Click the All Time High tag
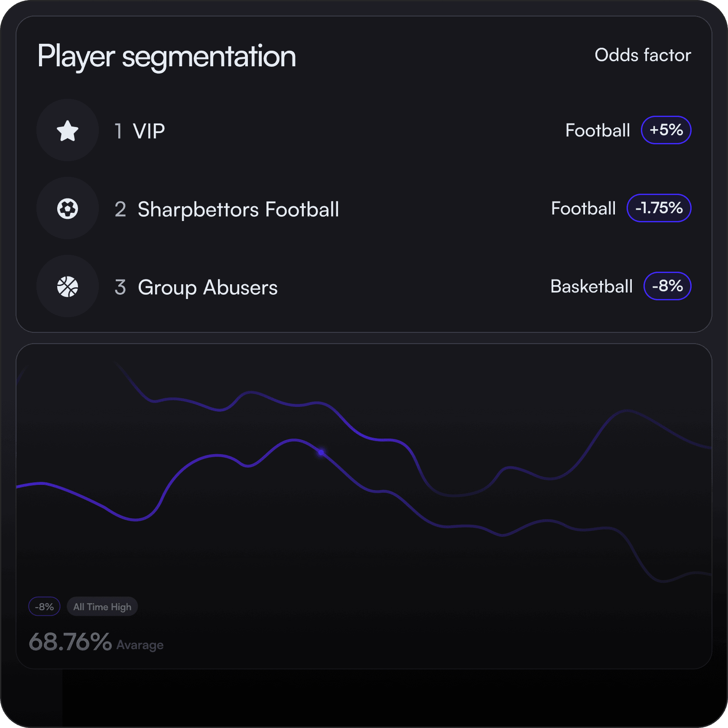728x728 pixels. pos(102,607)
